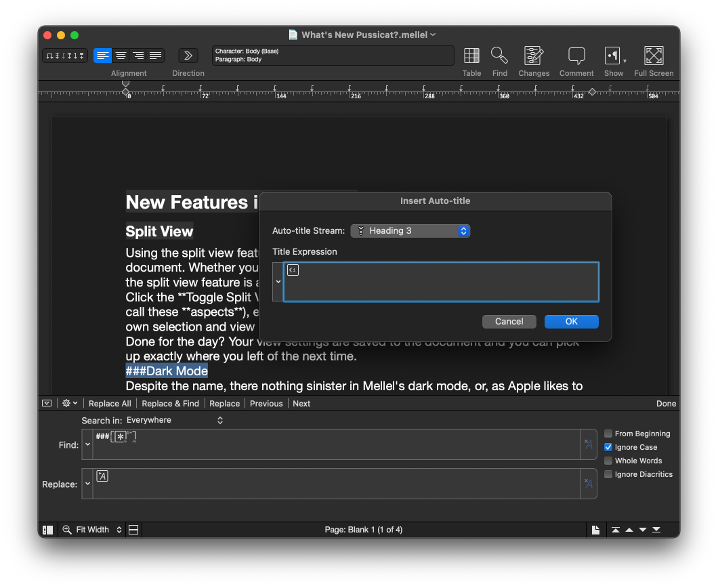This screenshot has width=718, height=588.
Task: Open the Character and Paragraph style selector
Action: click(x=333, y=56)
